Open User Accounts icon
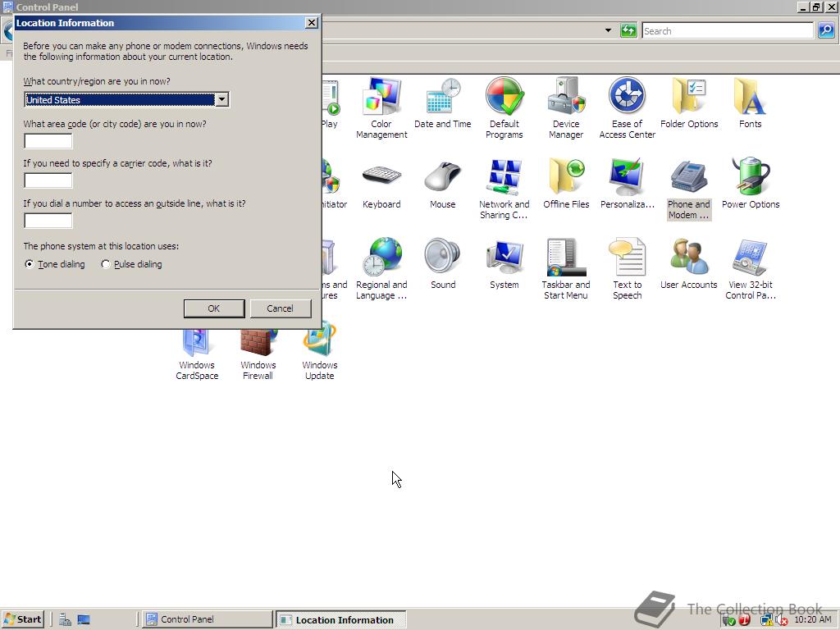Viewport: 840px width, 630px height. pyautogui.click(x=689, y=264)
